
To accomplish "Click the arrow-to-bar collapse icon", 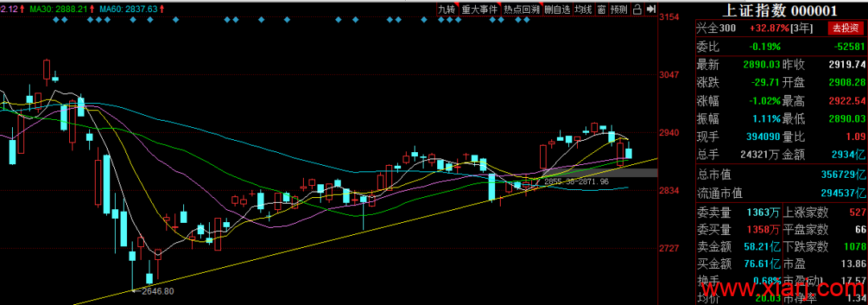I will pyautogui.click(x=651, y=9).
